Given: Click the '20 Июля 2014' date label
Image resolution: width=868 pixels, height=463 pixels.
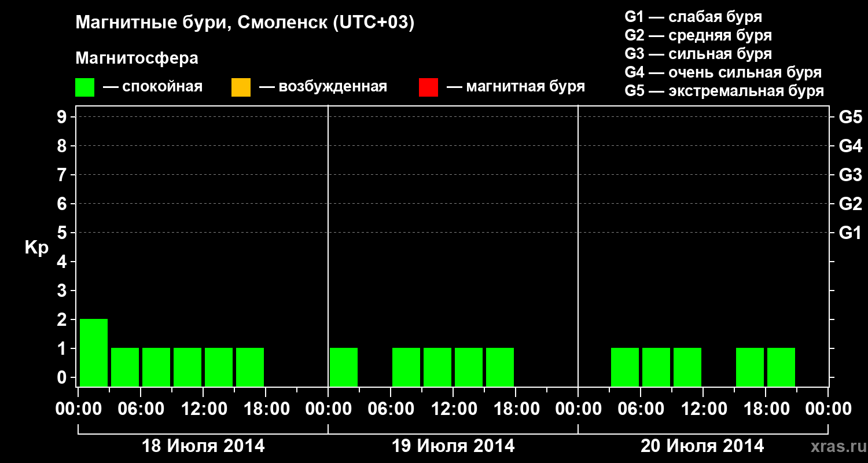Looking at the screenshot, I should click(703, 446).
